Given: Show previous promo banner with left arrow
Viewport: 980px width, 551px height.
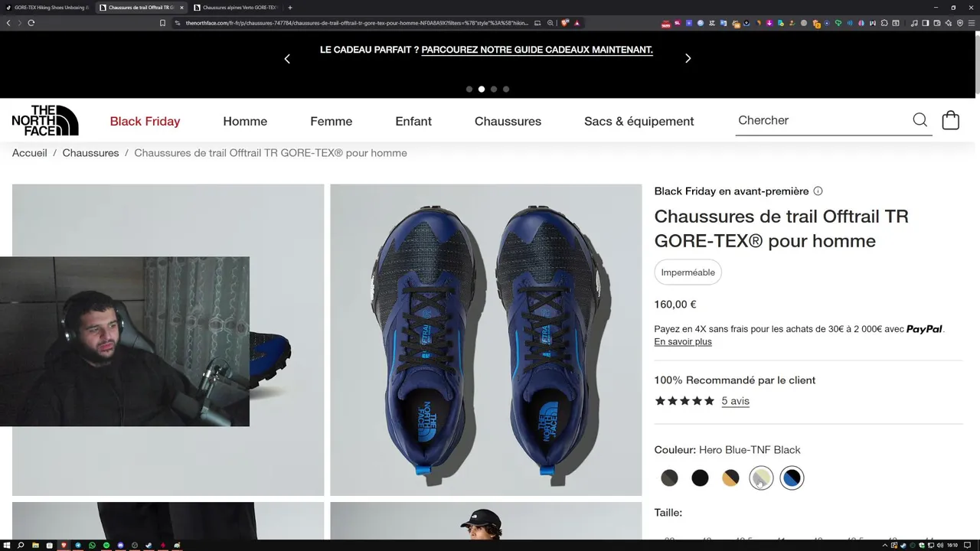Looking at the screenshot, I should 287,58.
